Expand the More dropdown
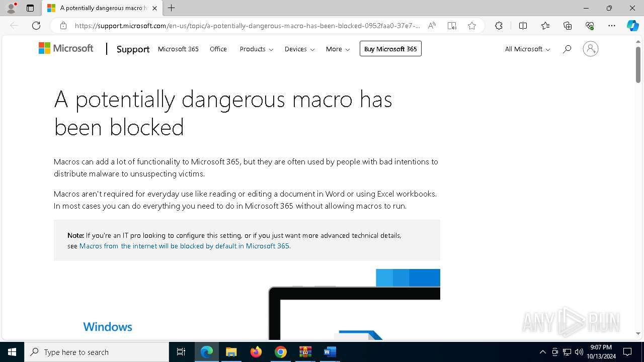Image resolution: width=644 pixels, height=362 pixels. pyautogui.click(x=338, y=49)
